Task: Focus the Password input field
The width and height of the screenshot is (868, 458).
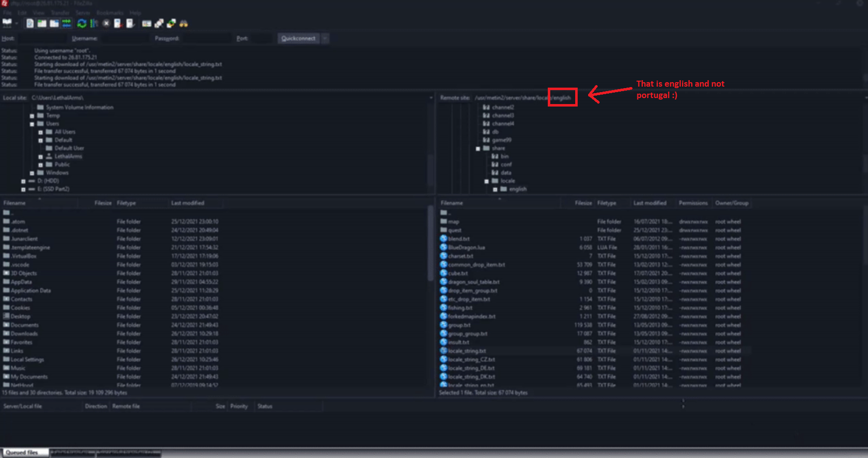Action: (x=206, y=38)
